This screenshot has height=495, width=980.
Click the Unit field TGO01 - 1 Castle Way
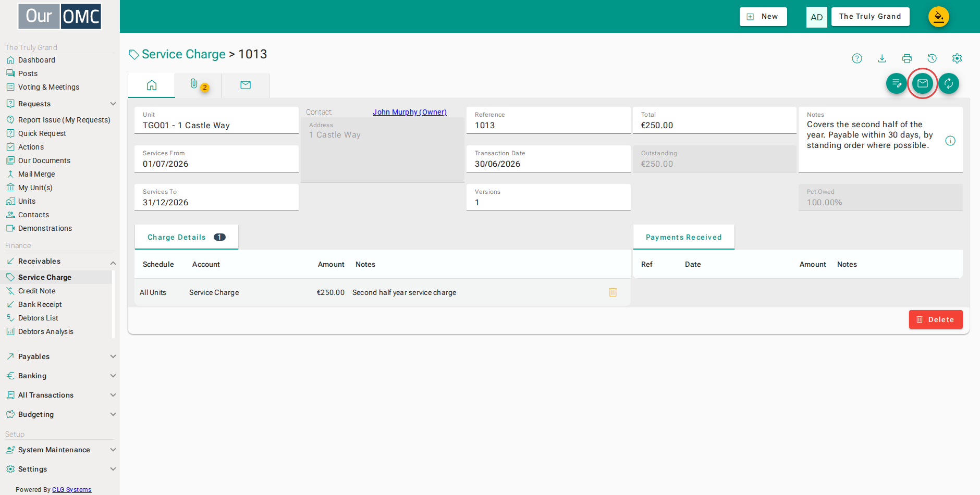216,120
